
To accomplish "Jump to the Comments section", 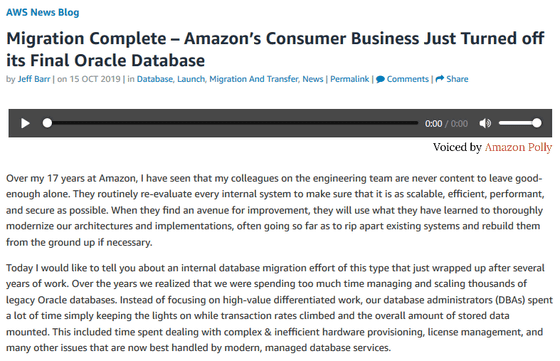I will 408,79.
